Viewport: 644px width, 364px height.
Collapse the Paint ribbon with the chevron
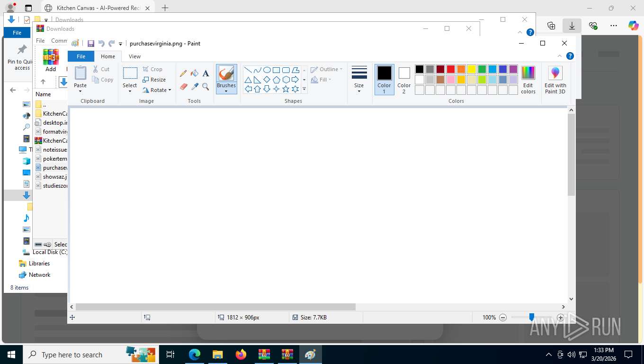(x=560, y=56)
